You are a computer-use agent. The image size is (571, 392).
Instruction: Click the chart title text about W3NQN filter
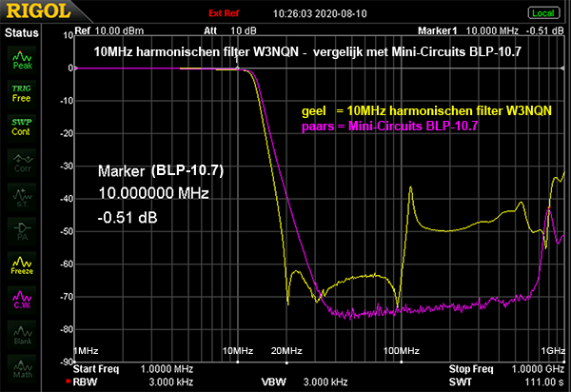[307, 52]
